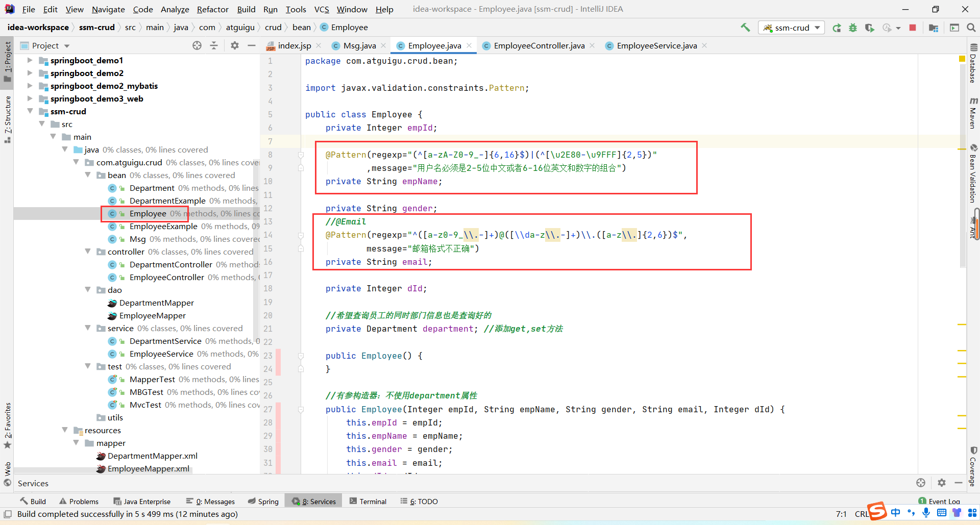Click the Build project hammer icon
Screen dimensions: 980x525
point(745,28)
